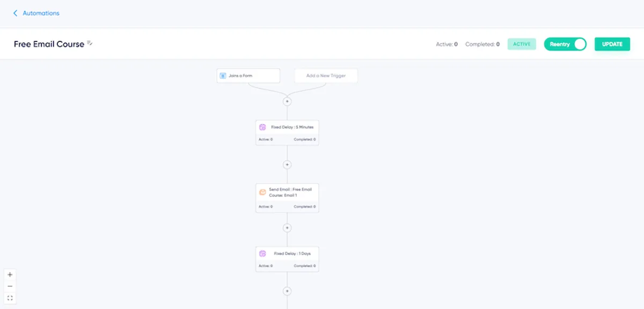Click the Fixed Delay 1 Days clock icon
The image size is (644, 309).
click(x=262, y=254)
